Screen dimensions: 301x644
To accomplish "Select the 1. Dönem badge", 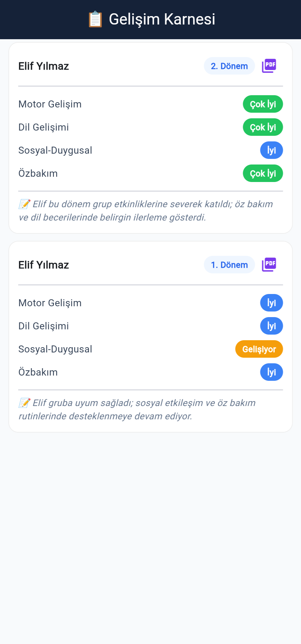I will point(229,265).
